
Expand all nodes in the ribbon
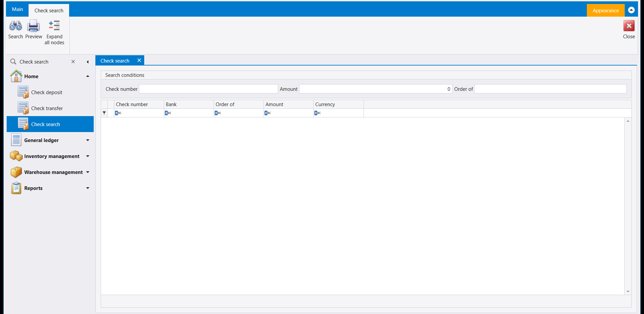tap(54, 32)
